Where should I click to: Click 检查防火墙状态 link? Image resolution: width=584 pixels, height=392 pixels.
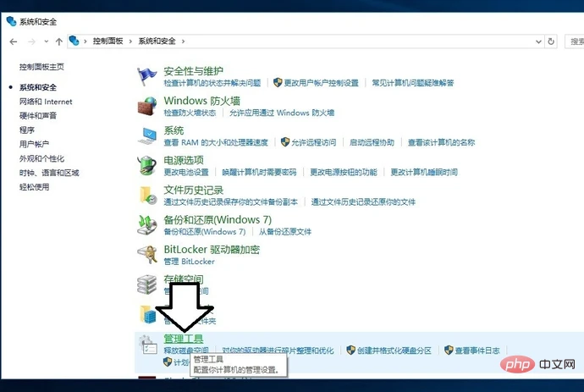pyautogui.click(x=190, y=113)
